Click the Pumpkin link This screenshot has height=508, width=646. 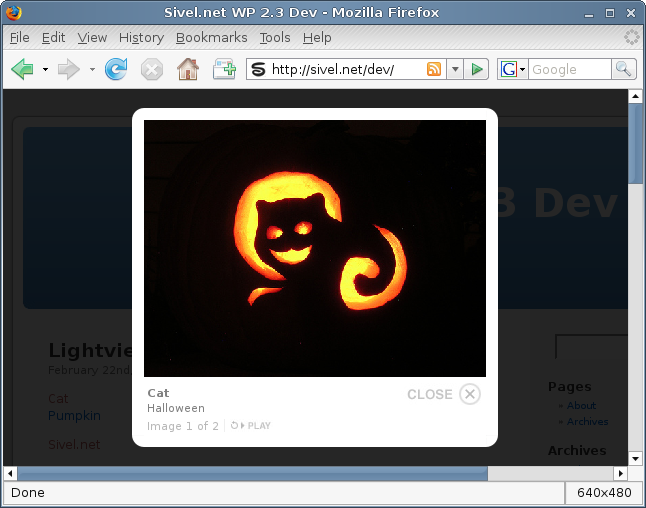point(75,415)
